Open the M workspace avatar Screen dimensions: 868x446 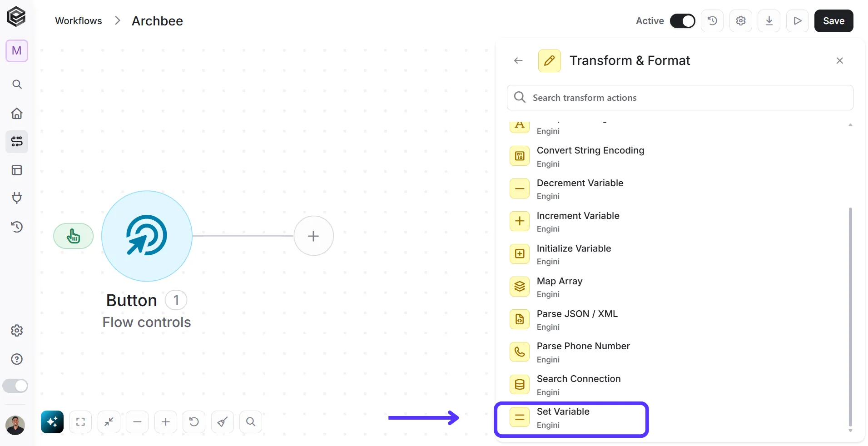click(x=17, y=50)
